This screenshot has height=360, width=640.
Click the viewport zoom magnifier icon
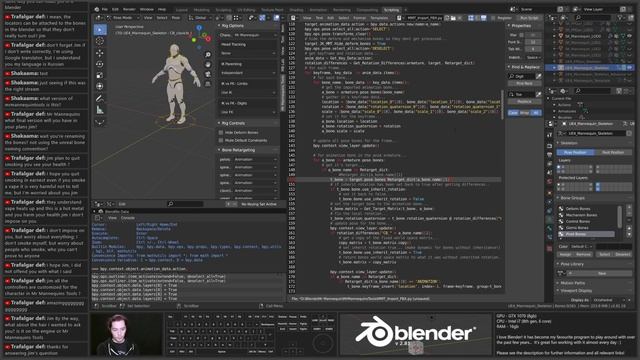coord(208,55)
